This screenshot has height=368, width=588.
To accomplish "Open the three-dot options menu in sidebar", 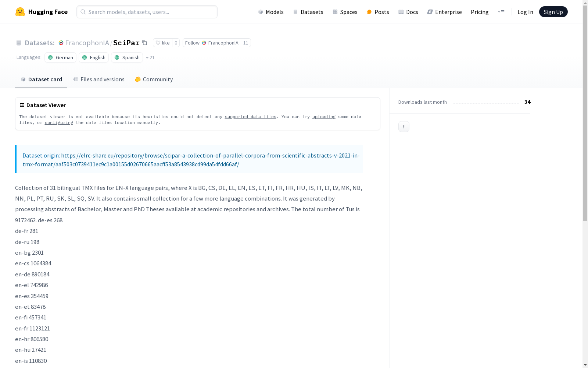I will tap(404, 127).
